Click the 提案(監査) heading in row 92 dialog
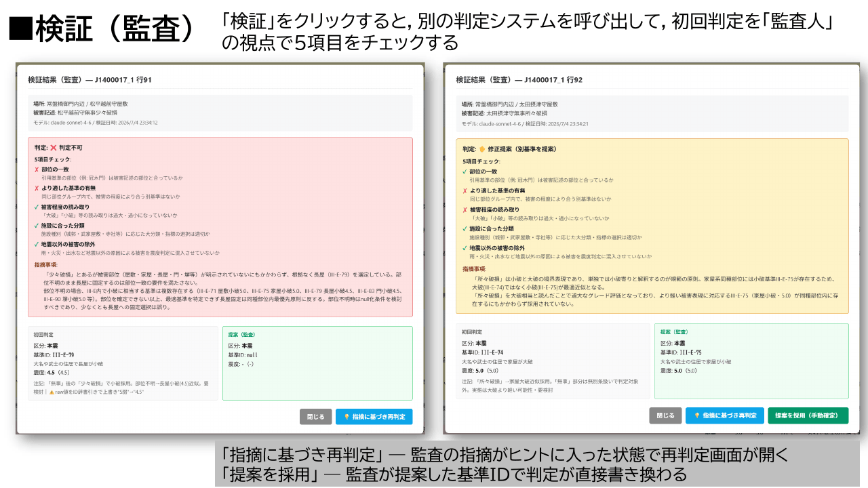The width and height of the screenshot is (868, 488). pos(675,332)
